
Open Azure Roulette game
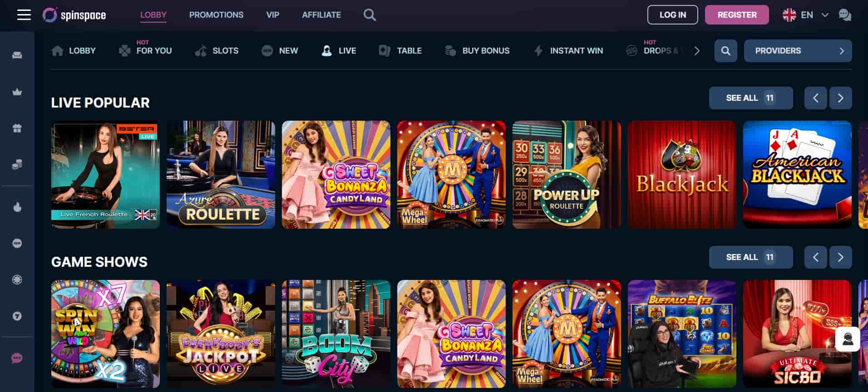tap(221, 175)
